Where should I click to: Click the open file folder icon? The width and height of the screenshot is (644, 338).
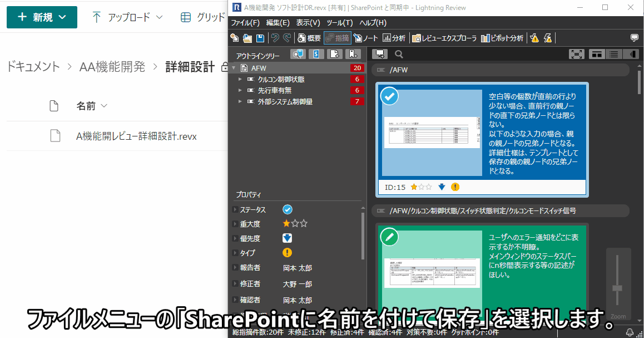(x=247, y=38)
